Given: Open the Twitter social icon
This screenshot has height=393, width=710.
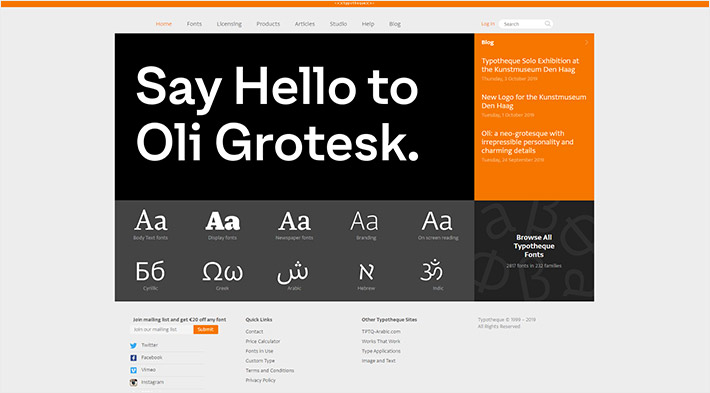Looking at the screenshot, I should [133, 345].
